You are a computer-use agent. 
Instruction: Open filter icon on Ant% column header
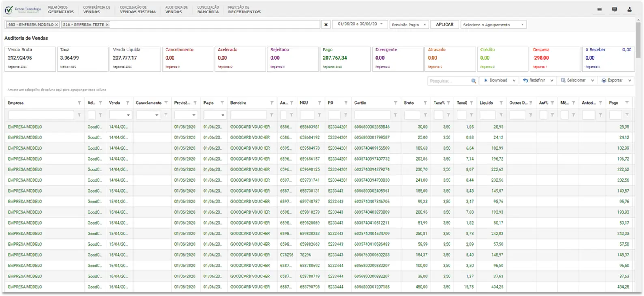[552, 103]
